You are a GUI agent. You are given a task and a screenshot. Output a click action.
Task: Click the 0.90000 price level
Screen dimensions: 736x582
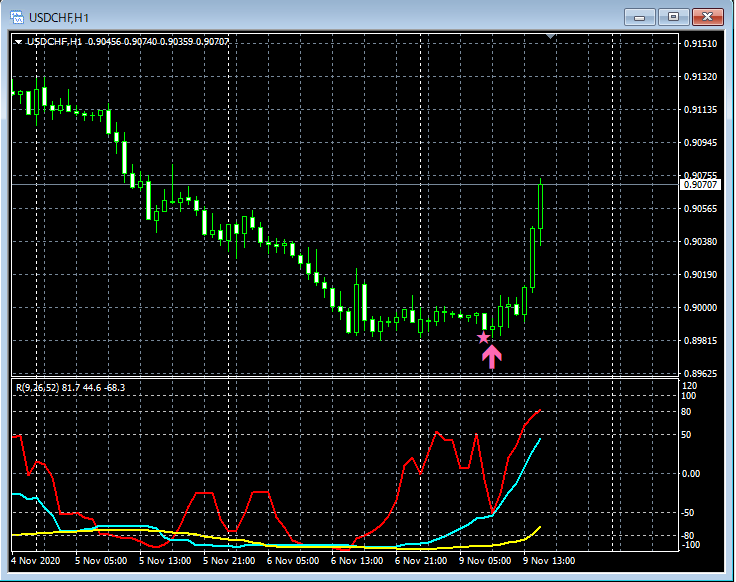[700, 307]
